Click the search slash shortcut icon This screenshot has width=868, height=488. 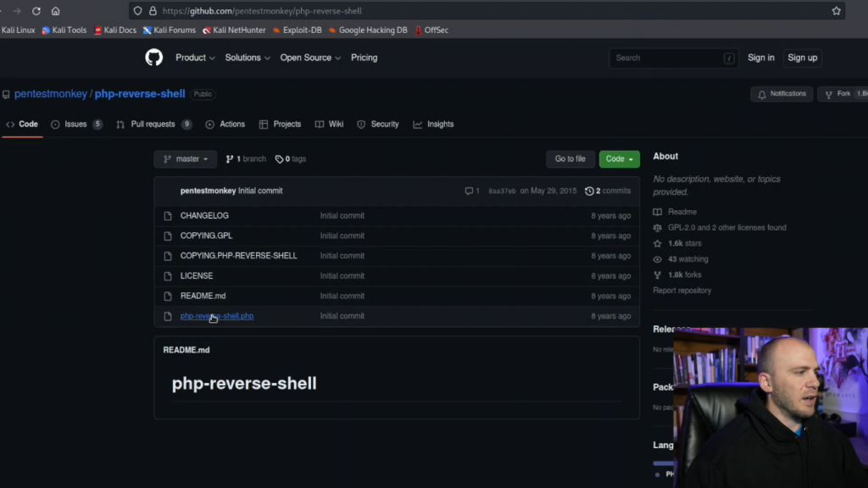tap(729, 58)
